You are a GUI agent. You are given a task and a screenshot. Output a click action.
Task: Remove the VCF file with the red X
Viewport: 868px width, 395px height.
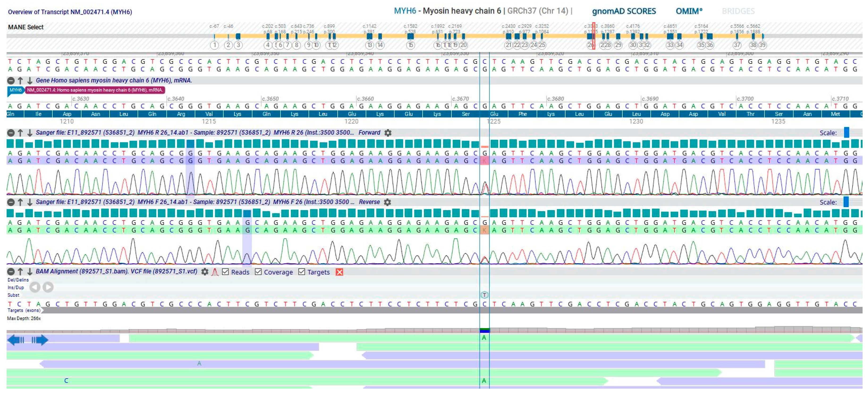340,272
